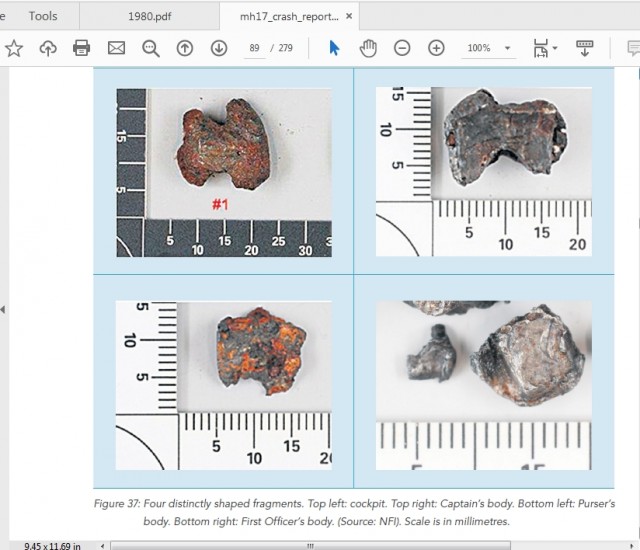Click the total pages 279 label
640x550 pixels.
click(x=285, y=48)
